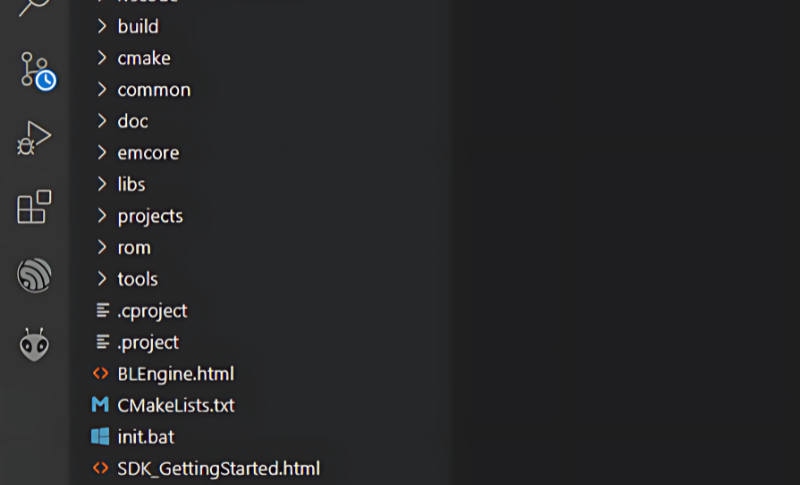Expand the doc folder

tap(132, 121)
